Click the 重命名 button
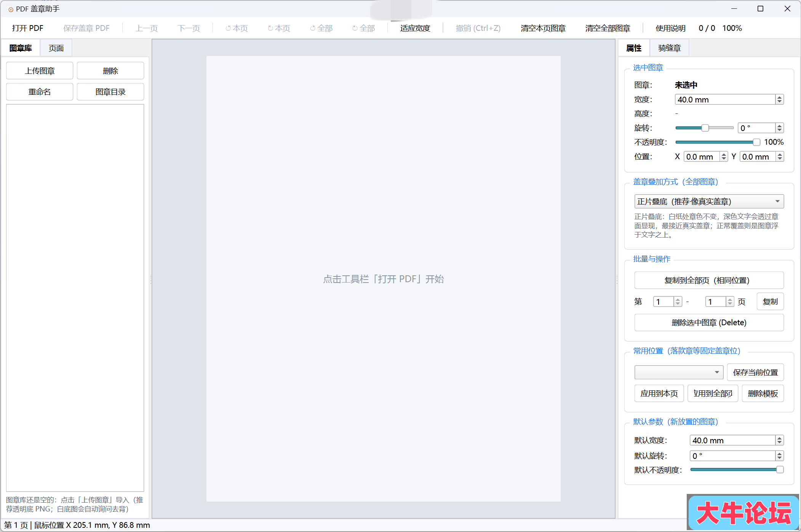Screen dimensions: 801x532 [x=40, y=92]
